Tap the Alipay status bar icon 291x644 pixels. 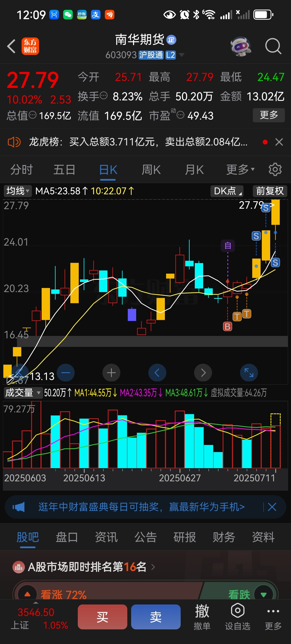pos(96,15)
